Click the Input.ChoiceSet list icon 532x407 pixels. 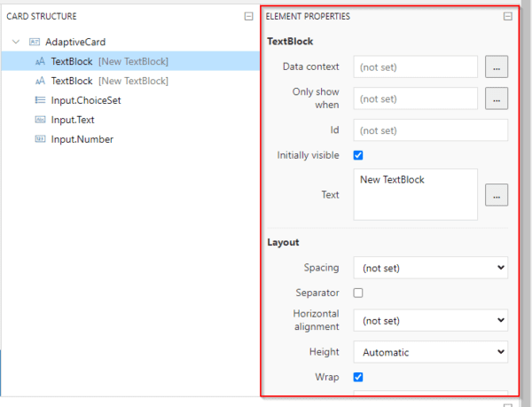pos(40,100)
